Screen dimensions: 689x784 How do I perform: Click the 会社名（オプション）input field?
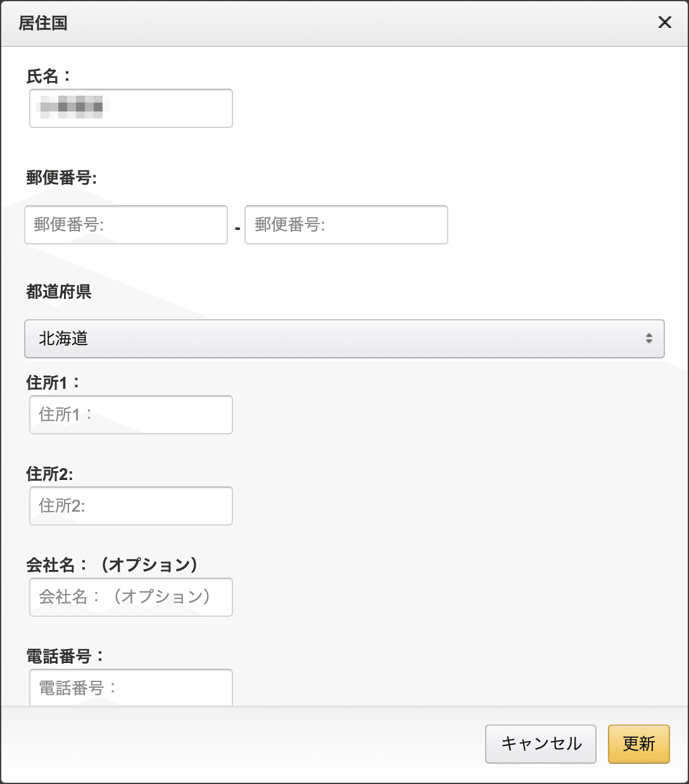[x=130, y=597]
